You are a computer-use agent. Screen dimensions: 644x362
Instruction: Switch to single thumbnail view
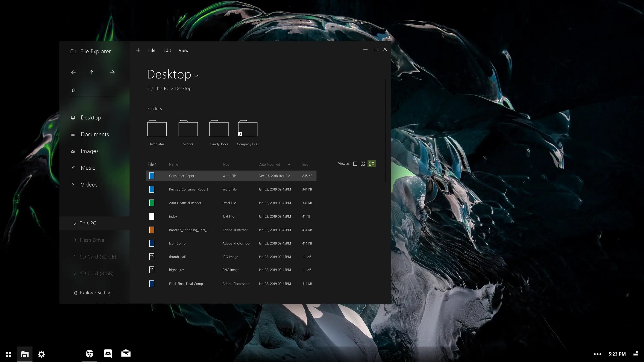click(x=355, y=163)
